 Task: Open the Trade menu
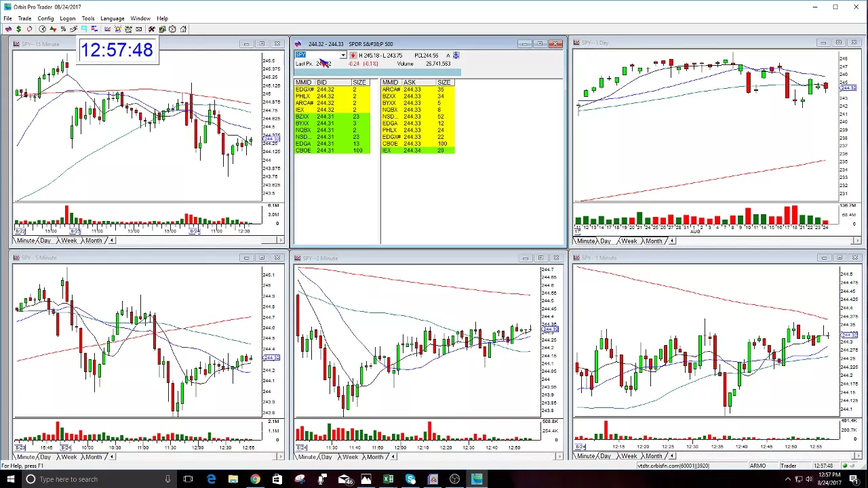click(x=24, y=18)
